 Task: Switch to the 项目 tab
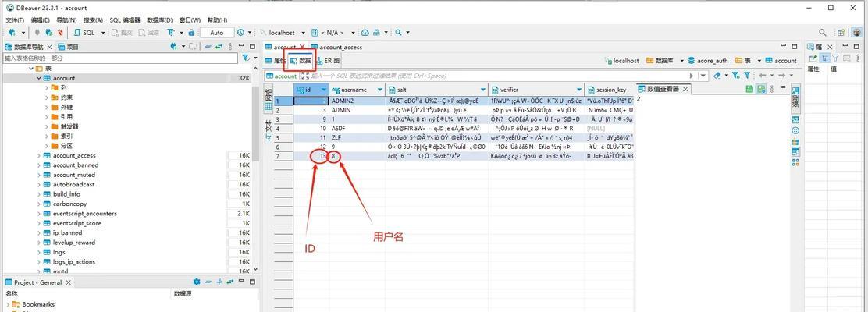69,47
